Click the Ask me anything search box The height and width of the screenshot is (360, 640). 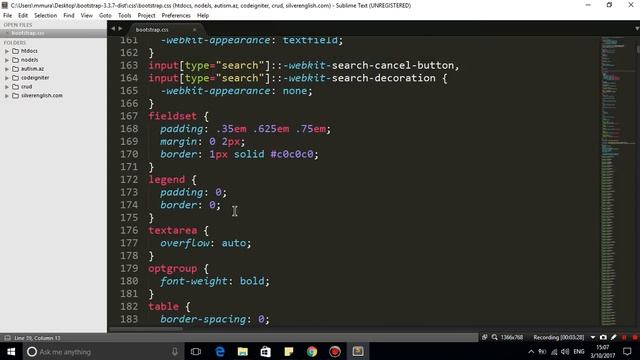(102, 351)
